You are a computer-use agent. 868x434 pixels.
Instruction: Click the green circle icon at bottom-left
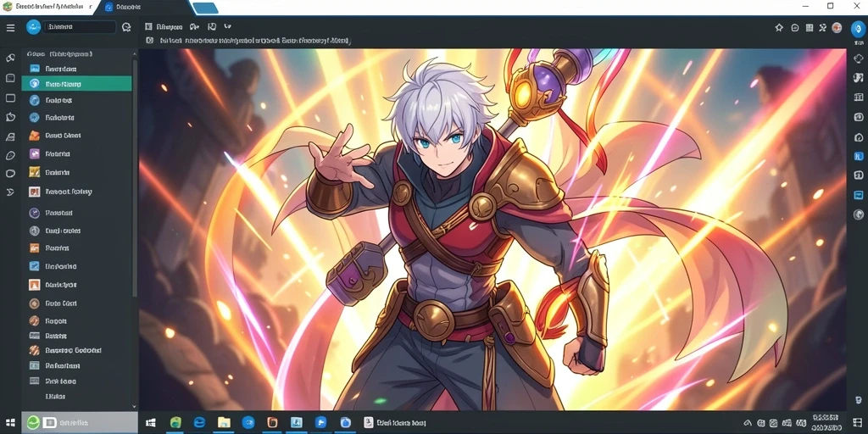coord(33,422)
